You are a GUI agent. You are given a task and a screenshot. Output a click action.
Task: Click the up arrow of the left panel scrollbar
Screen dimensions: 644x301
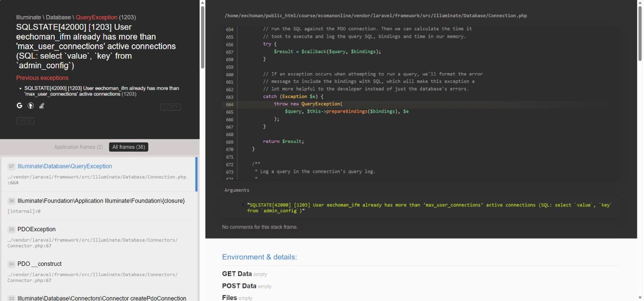coord(203,3)
